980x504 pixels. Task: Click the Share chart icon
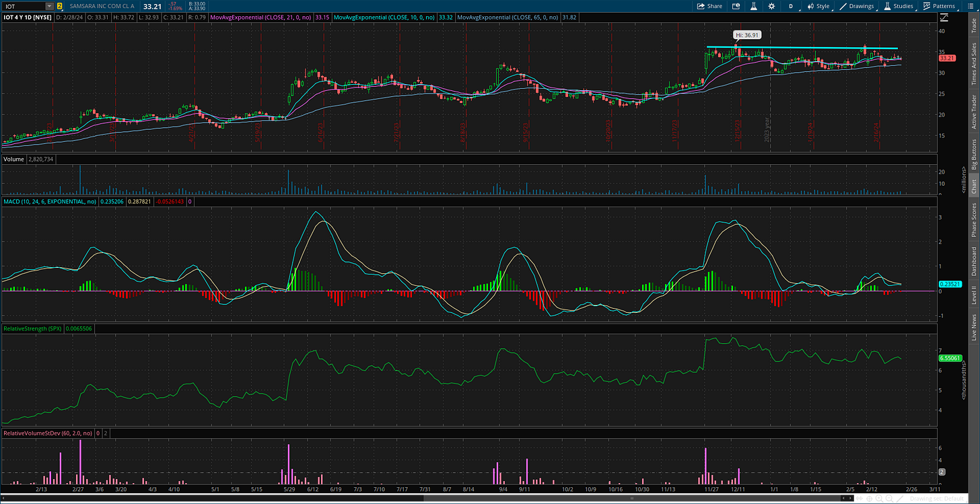(x=710, y=6)
